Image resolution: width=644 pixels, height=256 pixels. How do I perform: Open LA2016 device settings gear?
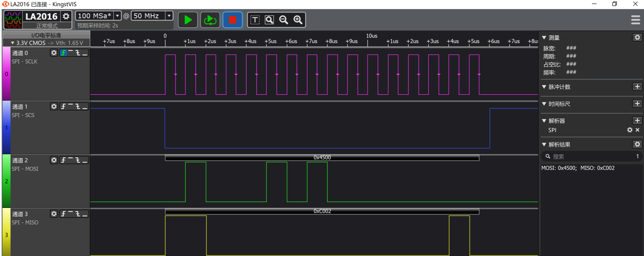[x=66, y=17]
